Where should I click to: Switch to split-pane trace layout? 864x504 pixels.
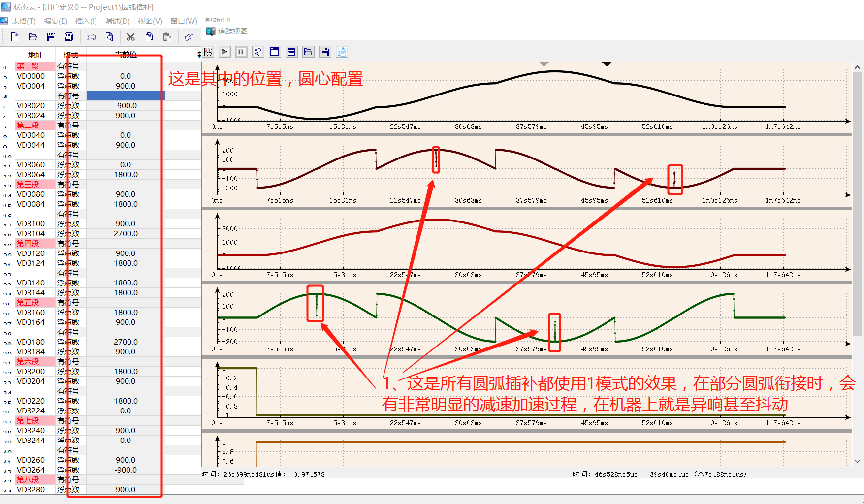(x=291, y=52)
